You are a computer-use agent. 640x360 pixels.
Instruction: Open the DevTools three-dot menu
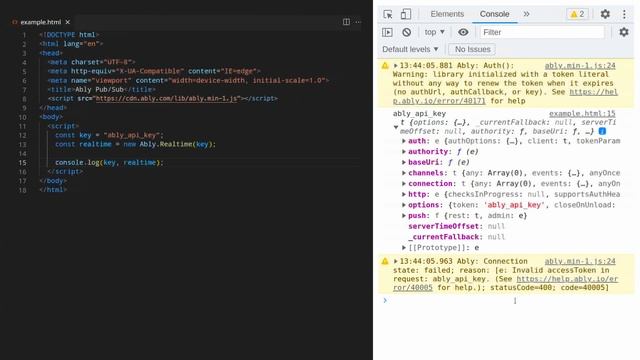(x=624, y=14)
